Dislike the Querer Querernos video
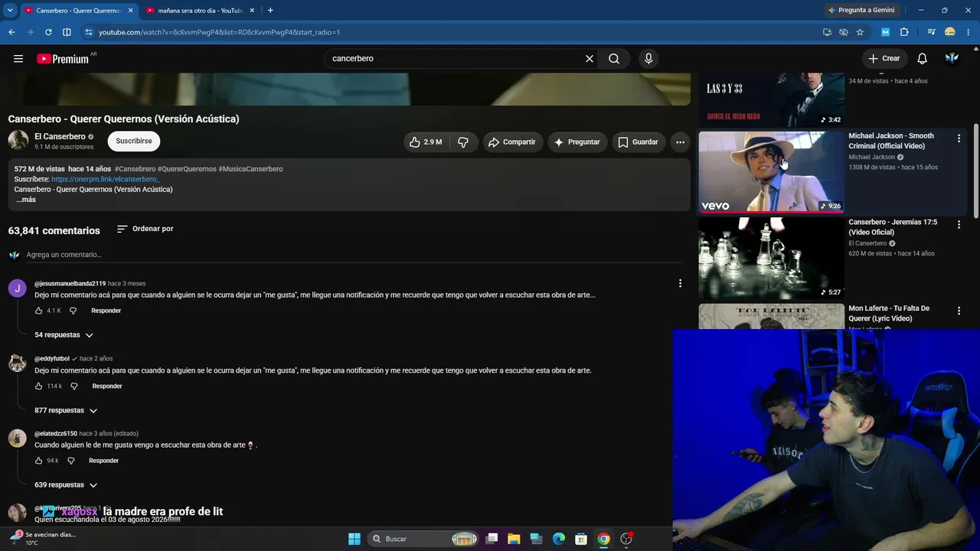The height and width of the screenshot is (551, 980). [x=463, y=142]
